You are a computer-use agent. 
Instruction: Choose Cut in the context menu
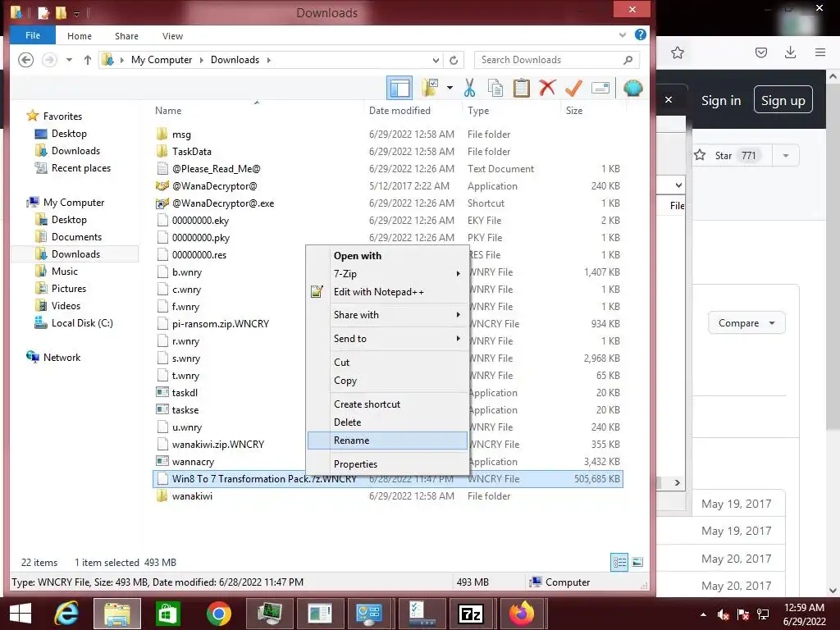388,362
